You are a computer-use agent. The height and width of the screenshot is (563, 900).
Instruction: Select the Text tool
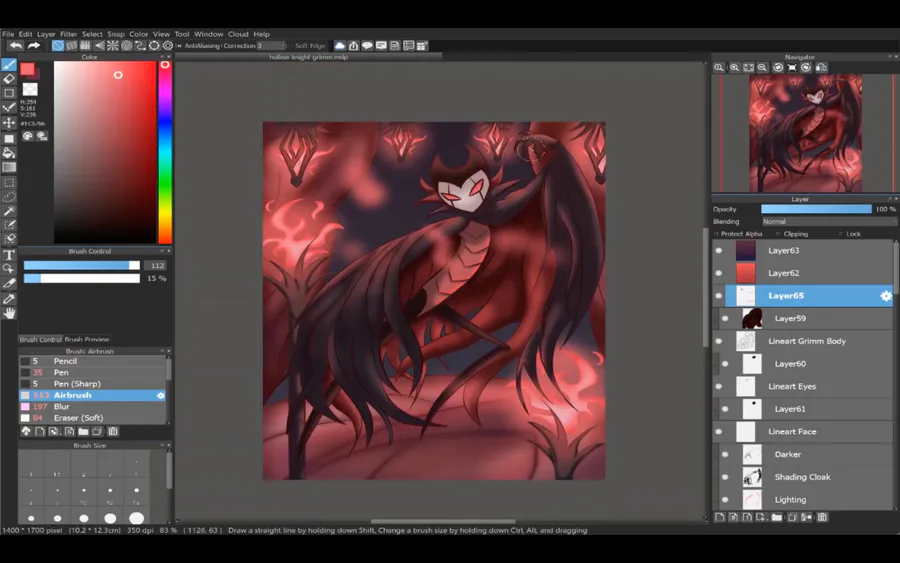[x=9, y=255]
